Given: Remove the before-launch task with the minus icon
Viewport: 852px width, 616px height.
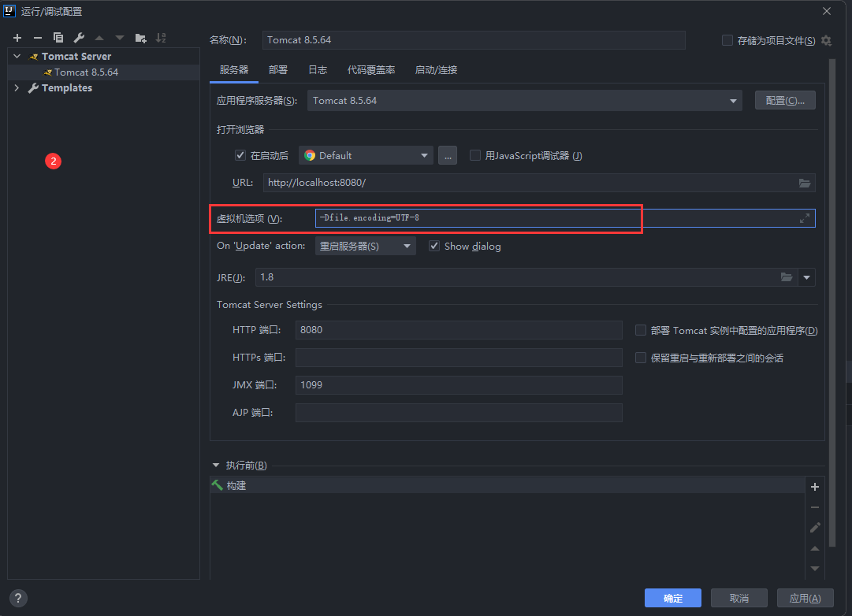Looking at the screenshot, I should click(x=815, y=507).
